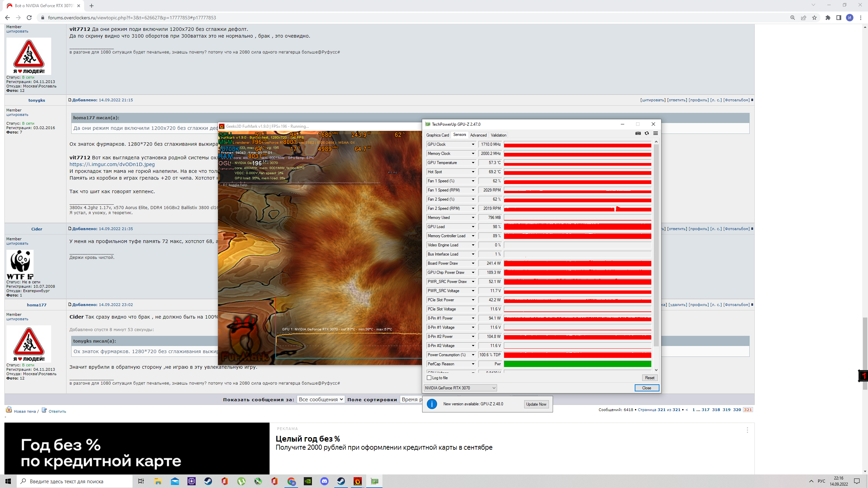Open the NVIDIA GeForce RTX 3070 selector
Viewport: 868px width, 488px height.
coord(460,388)
